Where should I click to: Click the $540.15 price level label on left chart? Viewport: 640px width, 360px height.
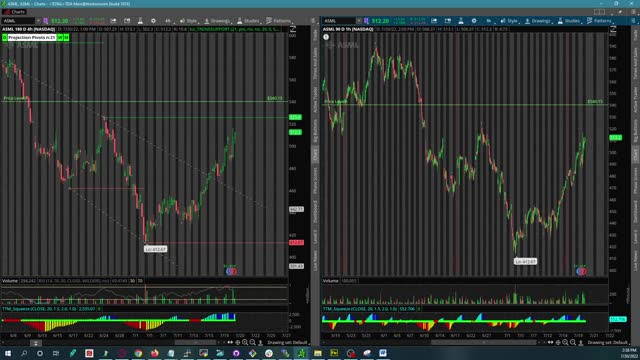[x=275, y=98]
